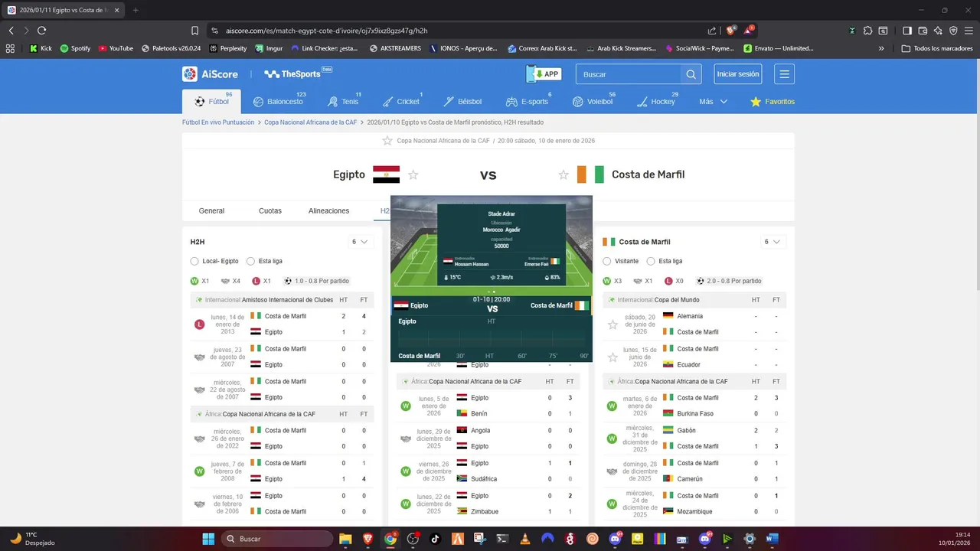Open Windows Start menu
Image resolution: width=980 pixels, height=551 pixels.
tap(208, 539)
